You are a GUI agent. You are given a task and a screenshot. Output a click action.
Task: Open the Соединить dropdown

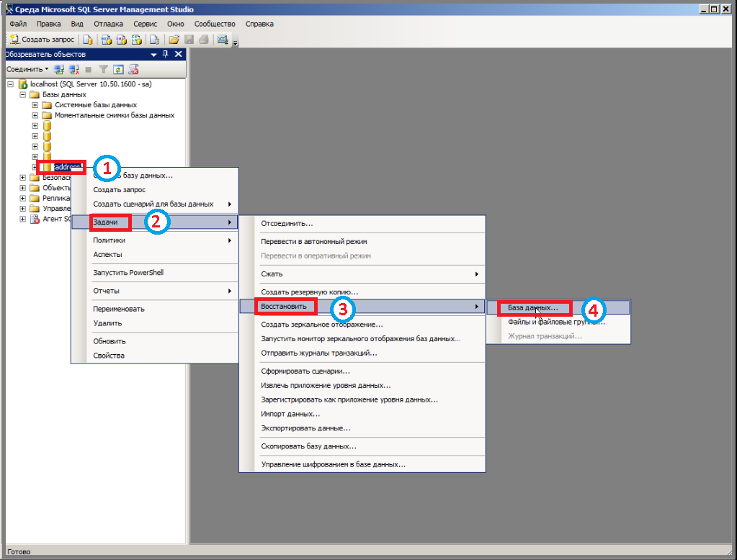pyautogui.click(x=27, y=70)
